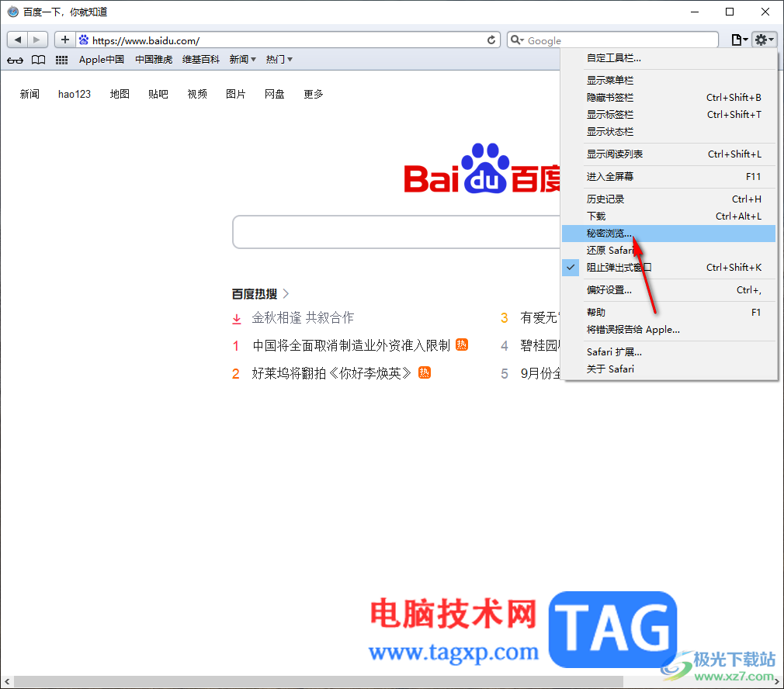
Task: Toggle 隐藏书签栏 option
Action: (611, 97)
